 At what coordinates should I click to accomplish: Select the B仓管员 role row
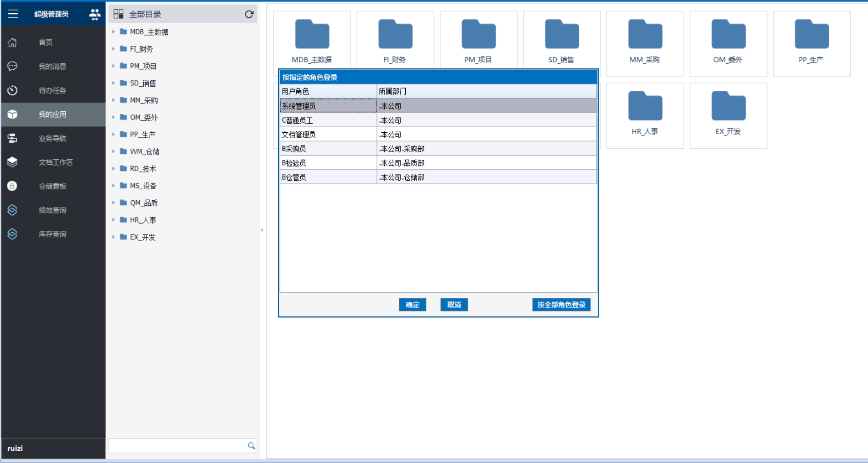438,177
